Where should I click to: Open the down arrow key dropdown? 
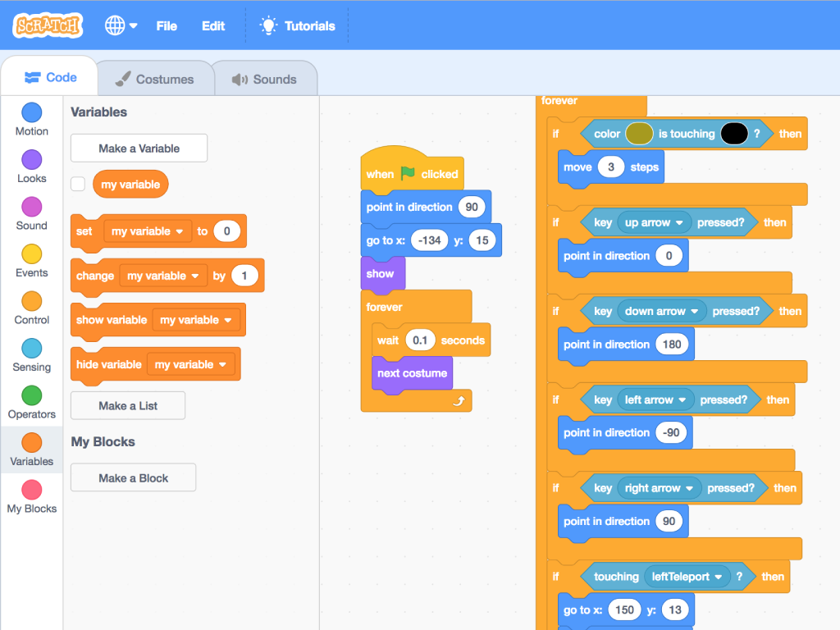pyautogui.click(x=662, y=311)
